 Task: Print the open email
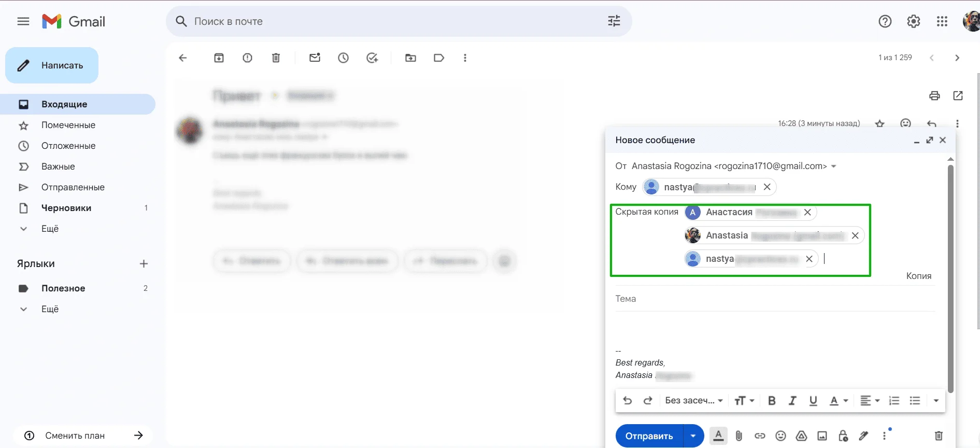click(x=934, y=95)
